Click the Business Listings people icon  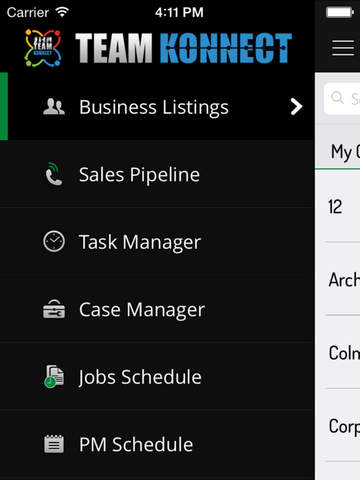tap(54, 107)
